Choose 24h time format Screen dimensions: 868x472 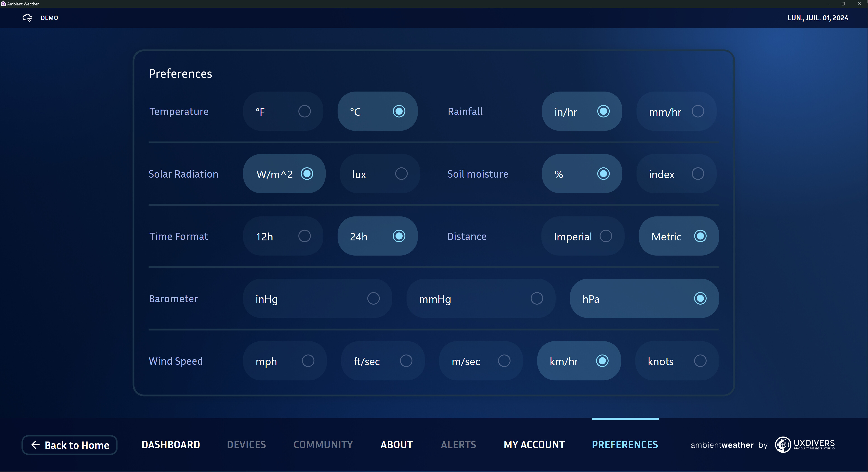[377, 236]
